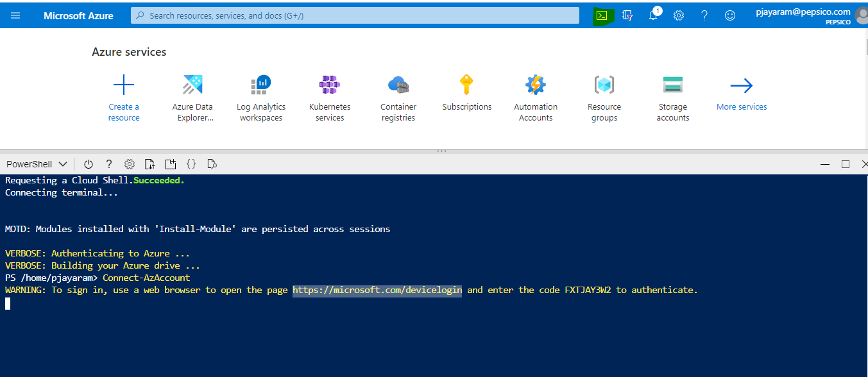
Task: Click the Azure Data Explorer icon
Action: 192,85
